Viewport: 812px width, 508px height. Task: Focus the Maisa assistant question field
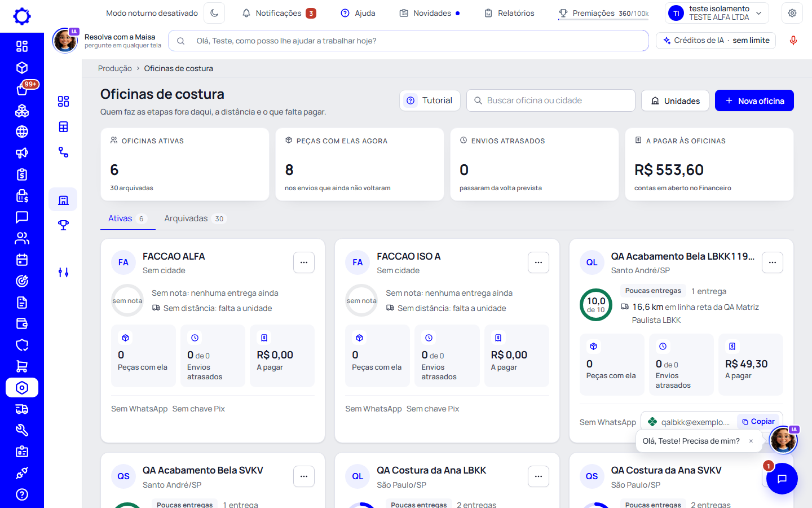[x=408, y=41]
